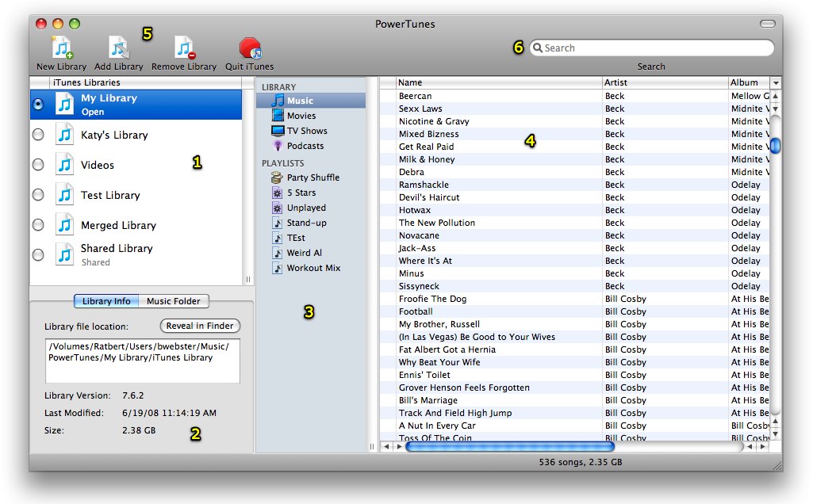The width and height of the screenshot is (813, 504).
Task: Switch to the Library Info tab
Action: [x=106, y=301]
